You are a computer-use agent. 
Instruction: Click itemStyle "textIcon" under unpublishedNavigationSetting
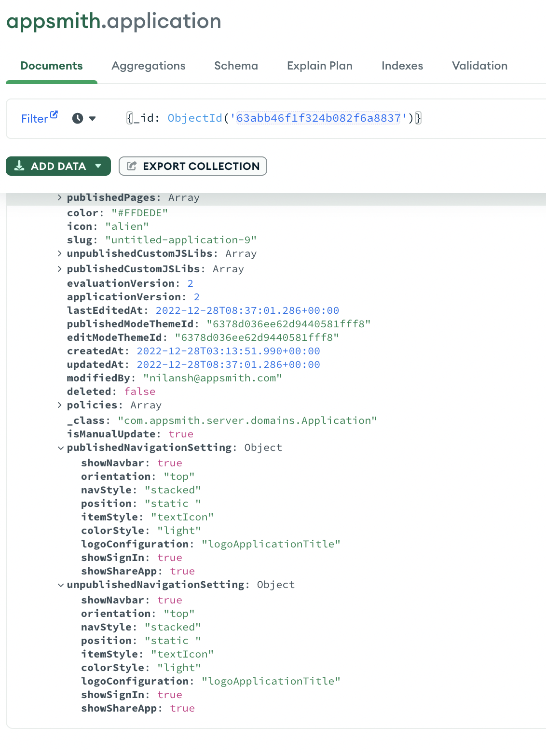pyautogui.click(x=182, y=654)
